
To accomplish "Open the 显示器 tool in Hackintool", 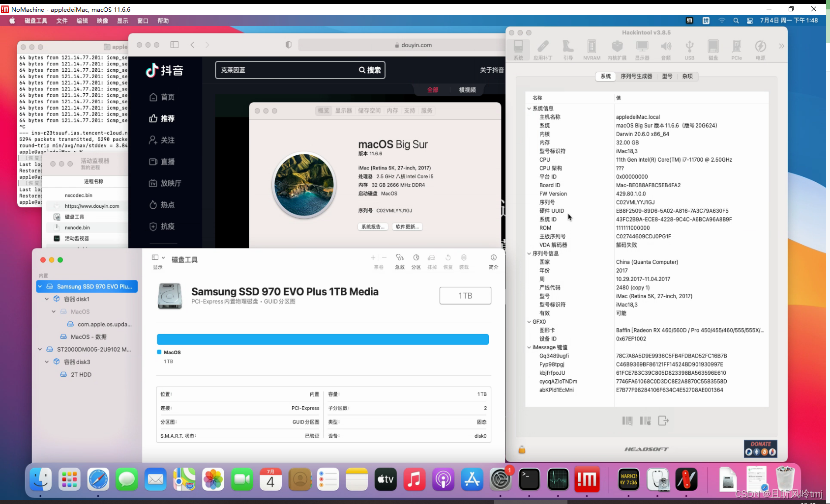I will point(642,50).
